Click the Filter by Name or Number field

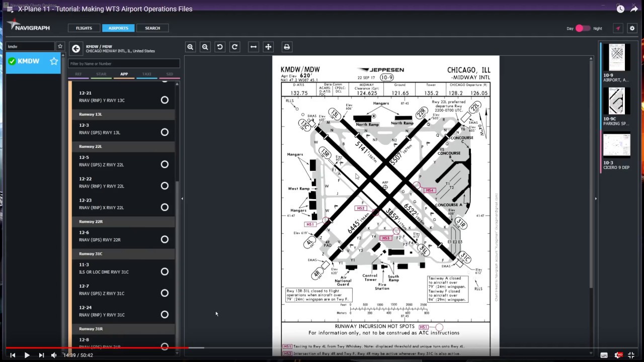[x=124, y=64]
